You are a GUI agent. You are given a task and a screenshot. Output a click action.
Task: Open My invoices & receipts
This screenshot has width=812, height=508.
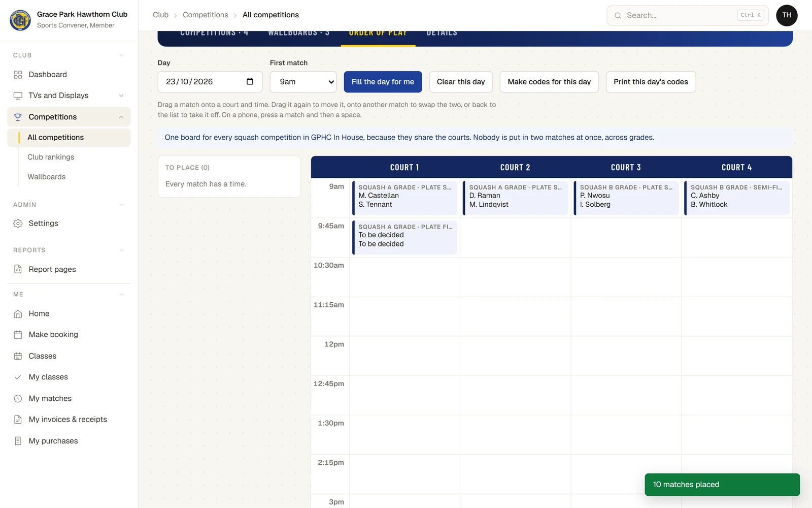point(69,419)
